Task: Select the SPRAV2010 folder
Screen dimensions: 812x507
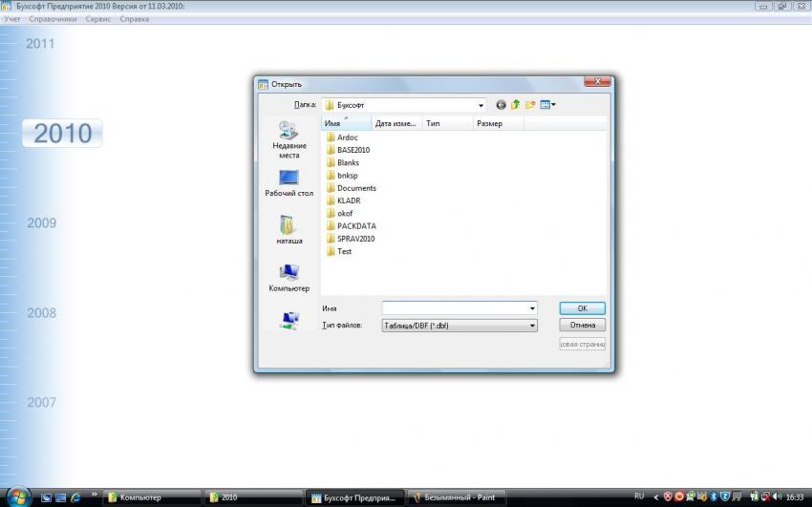Action: point(355,239)
